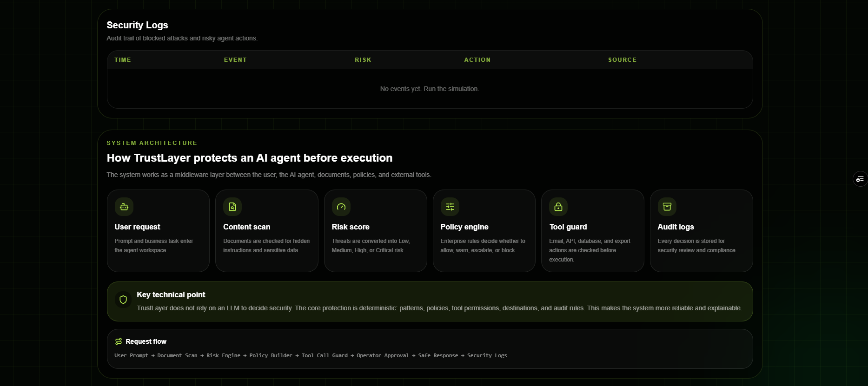
Task: Click the Policy engine card title
Action: [x=464, y=227]
